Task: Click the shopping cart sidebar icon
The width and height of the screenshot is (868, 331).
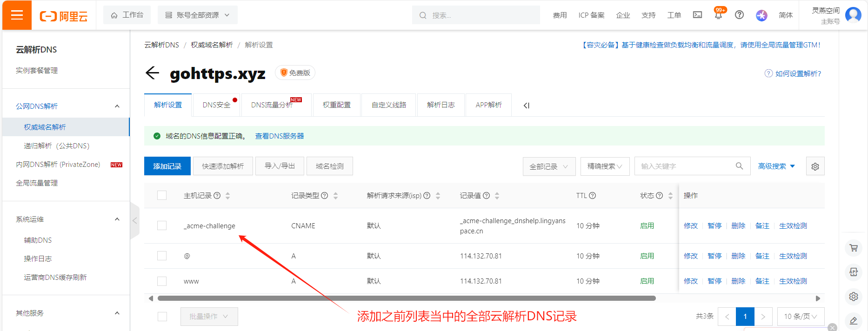Action: coord(854,248)
